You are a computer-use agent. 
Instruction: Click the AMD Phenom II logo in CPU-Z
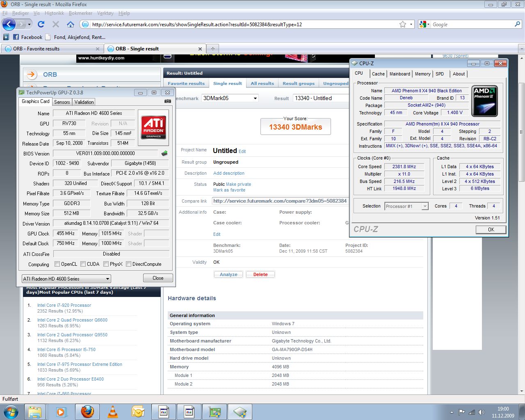point(485,101)
